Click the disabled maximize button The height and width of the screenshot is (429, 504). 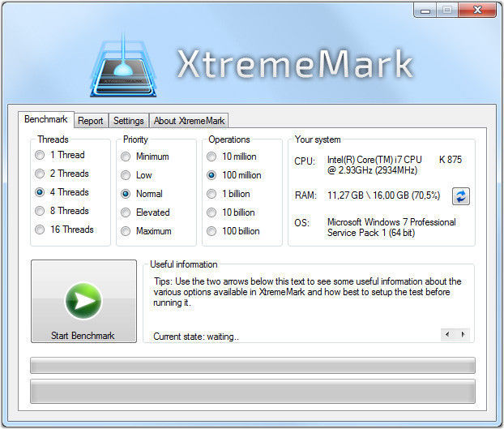click(447, 11)
